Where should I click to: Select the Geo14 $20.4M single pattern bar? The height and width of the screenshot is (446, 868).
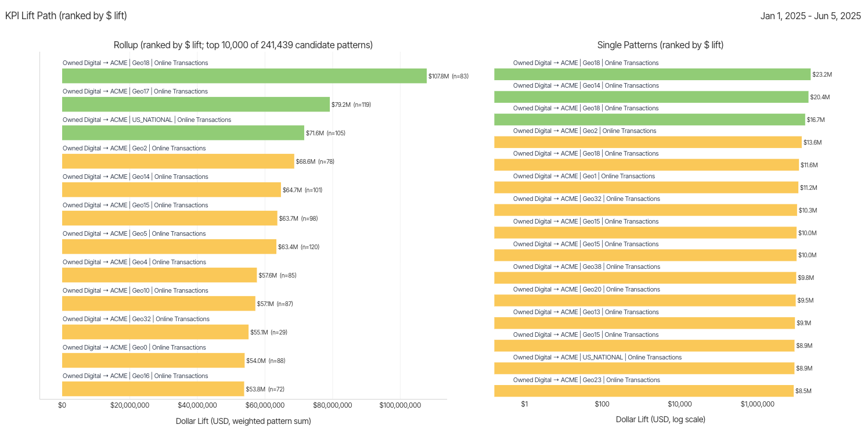(651, 97)
